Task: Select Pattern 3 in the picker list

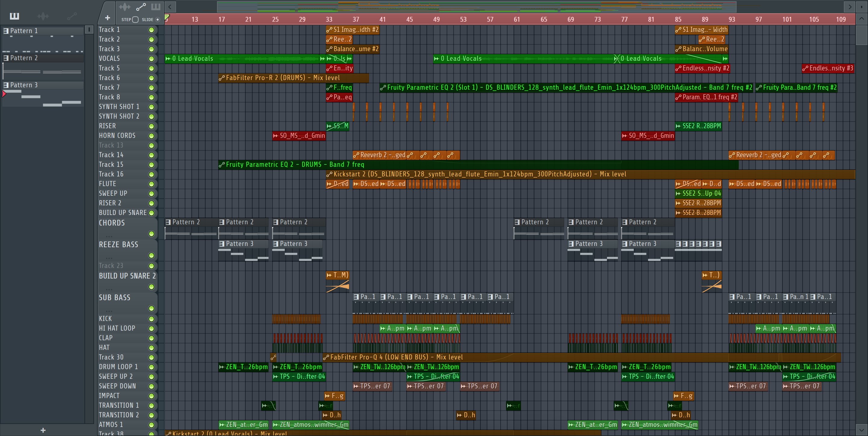Action: [x=24, y=85]
